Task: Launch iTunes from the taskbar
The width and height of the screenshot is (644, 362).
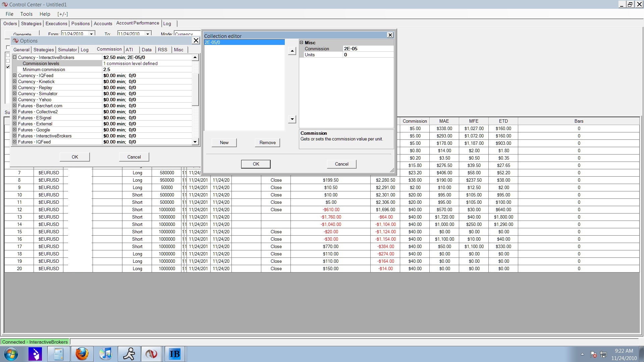Action: coord(105,354)
